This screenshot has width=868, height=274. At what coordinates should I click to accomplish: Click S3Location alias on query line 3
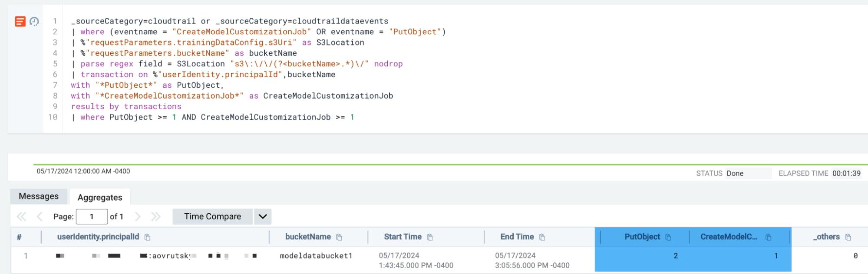pyautogui.click(x=340, y=42)
